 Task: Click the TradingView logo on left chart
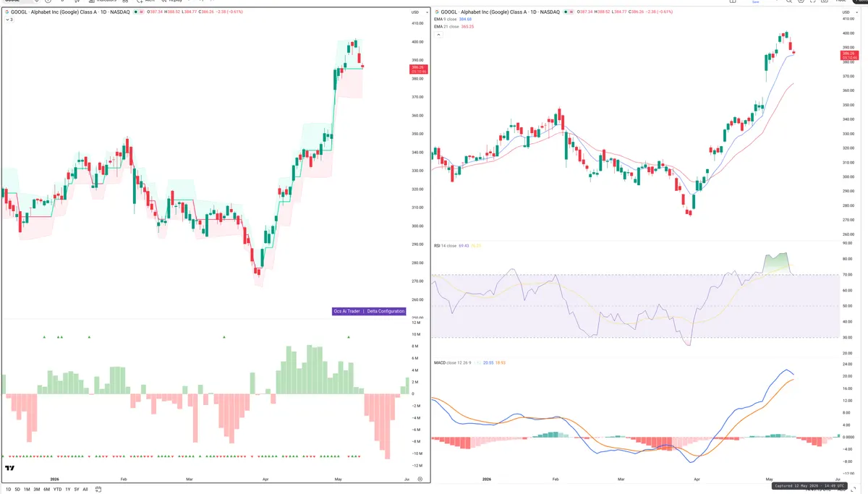click(x=10, y=469)
